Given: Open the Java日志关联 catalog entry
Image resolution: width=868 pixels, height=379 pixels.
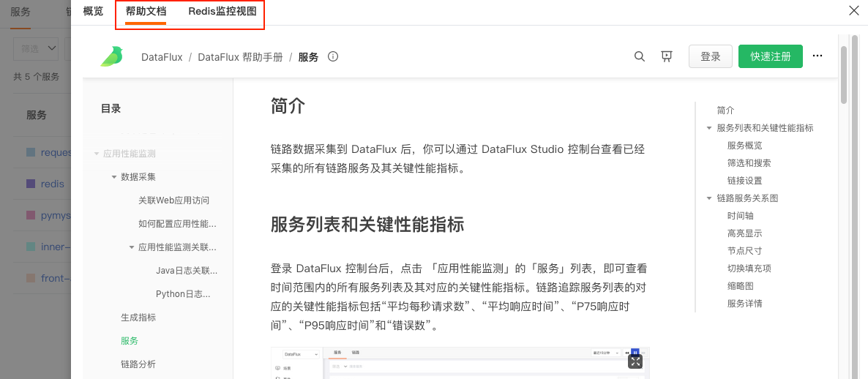Looking at the screenshot, I should 187,271.
